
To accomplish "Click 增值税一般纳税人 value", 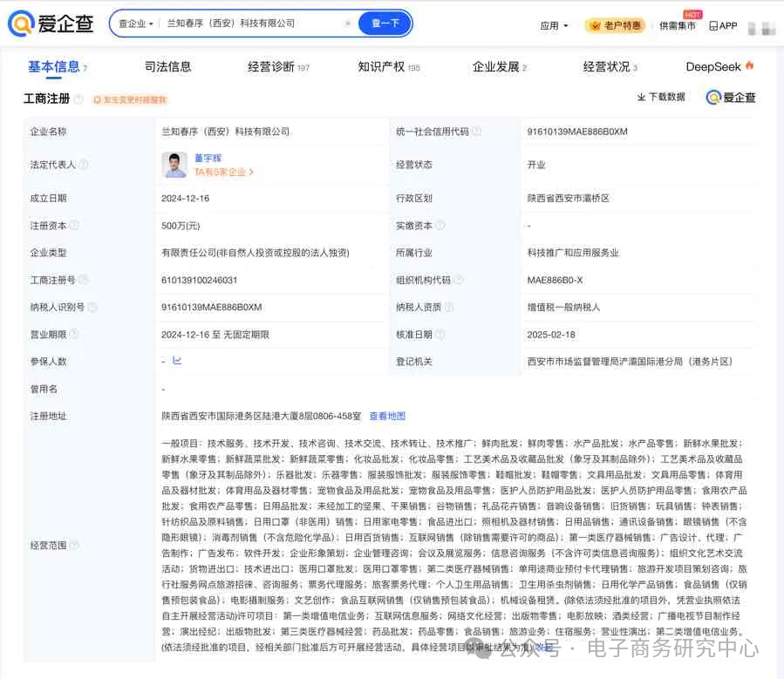I will [563, 307].
